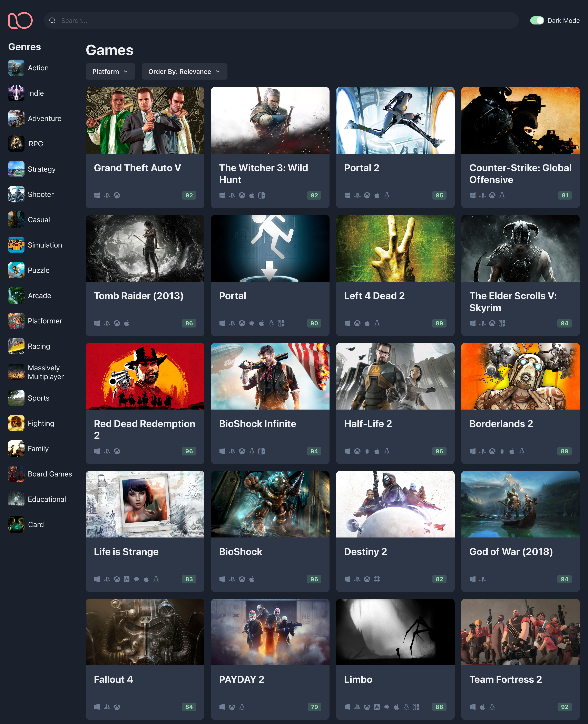Select the Shooter genre
Image resolution: width=588 pixels, height=724 pixels.
41,194
